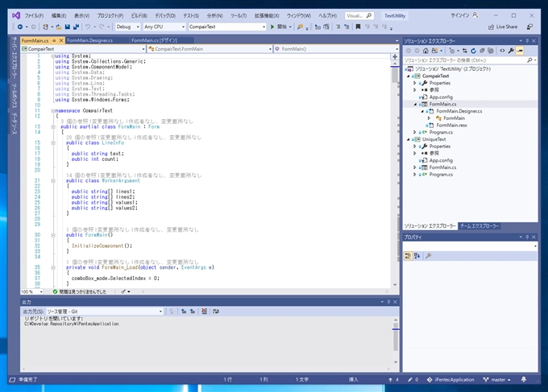
Task: Open the CompairText.FormMain type navigation dropdown
Action: tap(210, 49)
